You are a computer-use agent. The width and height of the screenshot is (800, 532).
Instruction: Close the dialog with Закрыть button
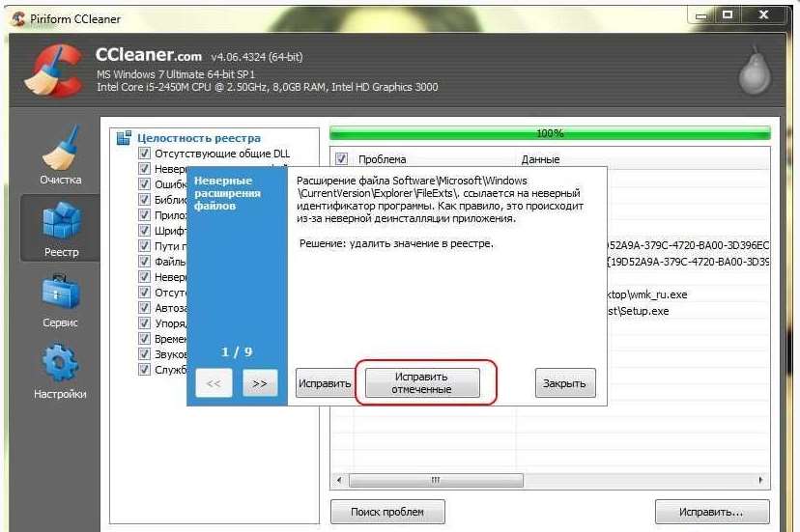click(564, 383)
